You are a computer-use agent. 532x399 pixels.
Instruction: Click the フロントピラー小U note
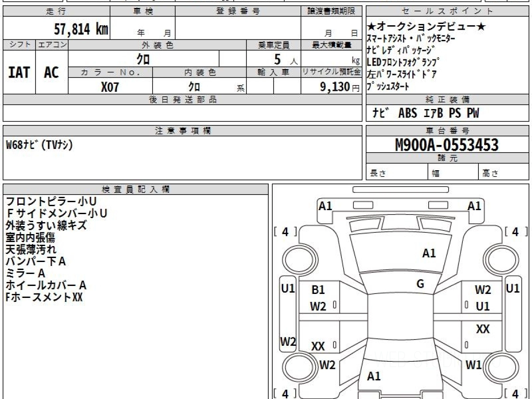[x=51, y=202]
